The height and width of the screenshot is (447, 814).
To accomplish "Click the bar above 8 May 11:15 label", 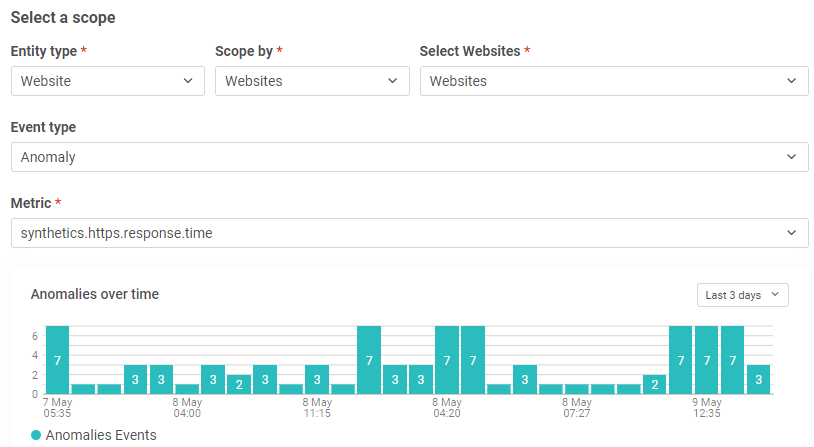I will (317, 379).
